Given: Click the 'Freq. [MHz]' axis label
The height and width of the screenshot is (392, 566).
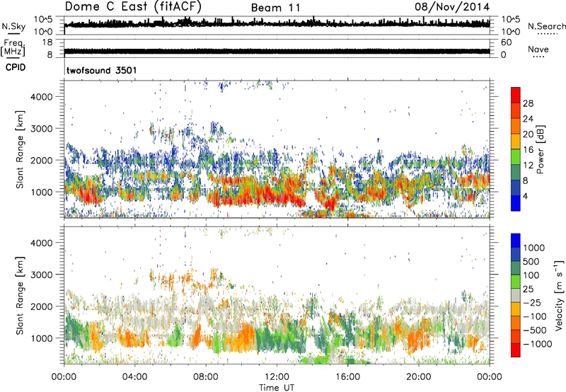Looking at the screenshot, I should [13, 47].
